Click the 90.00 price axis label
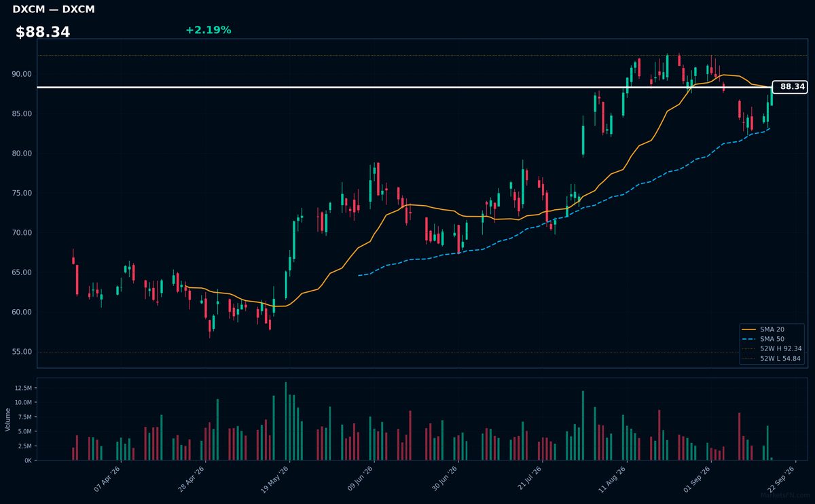Screen dimensions: 815x504 pyautogui.click(x=21, y=74)
